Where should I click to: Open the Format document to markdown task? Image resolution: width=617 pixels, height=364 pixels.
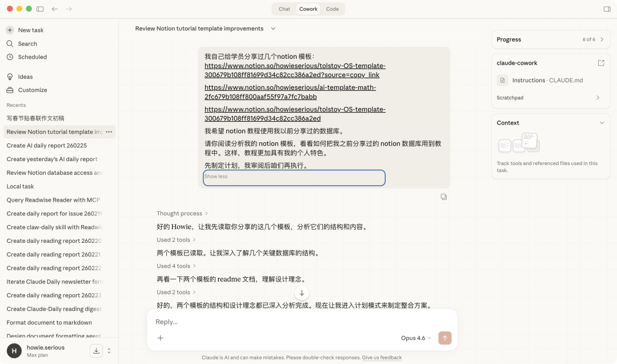(x=49, y=323)
